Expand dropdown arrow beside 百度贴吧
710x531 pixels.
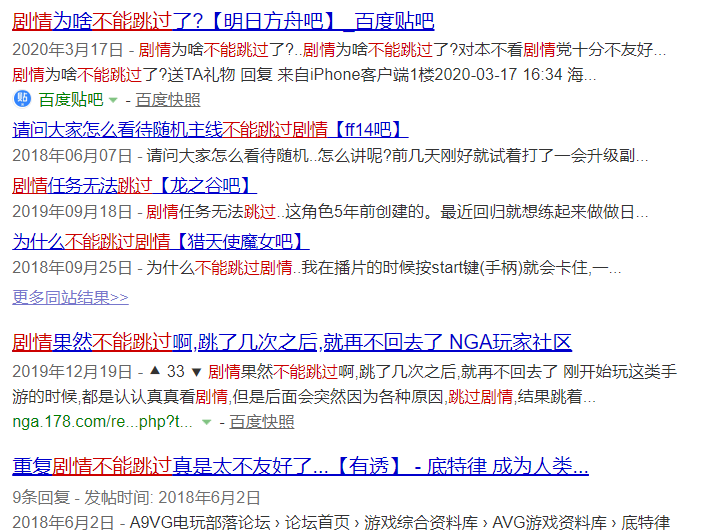[x=113, y=100]
